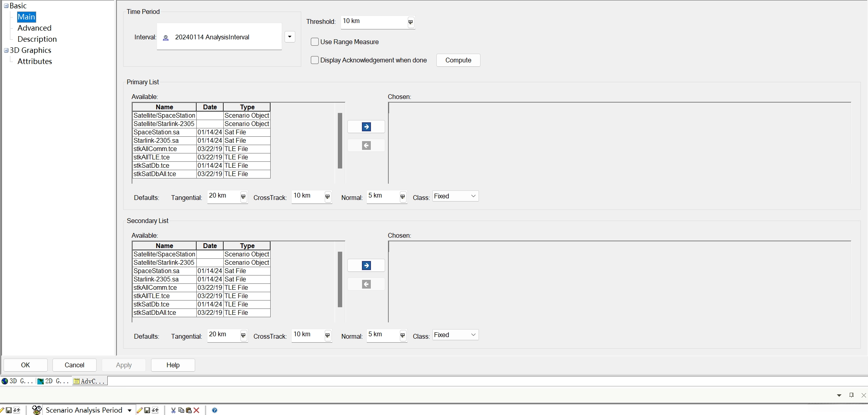Remove item from Secondary List Chosen box
Image resolution: width=868 pixels, height=415 pixels.
366,284
